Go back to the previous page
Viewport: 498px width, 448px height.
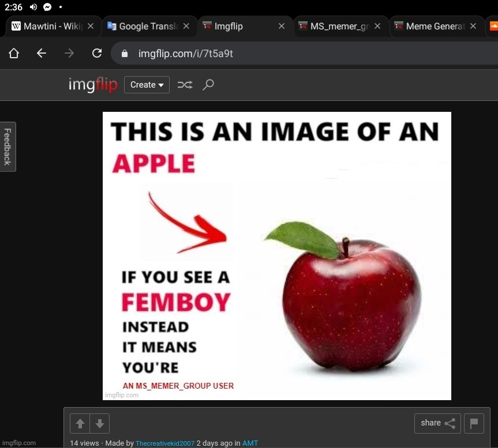(x=42, y=54)
